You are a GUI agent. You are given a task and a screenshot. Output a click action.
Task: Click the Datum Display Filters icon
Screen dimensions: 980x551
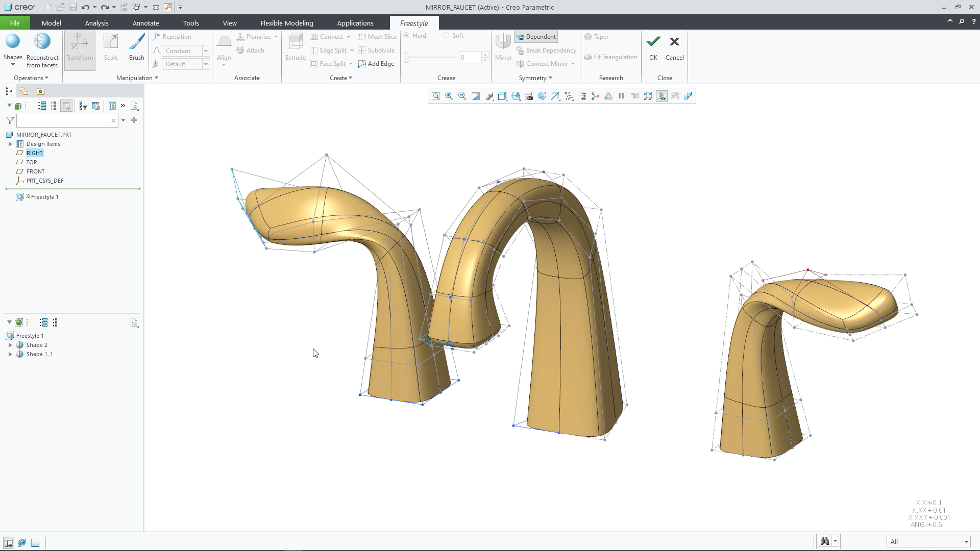(x=569, y=96)
